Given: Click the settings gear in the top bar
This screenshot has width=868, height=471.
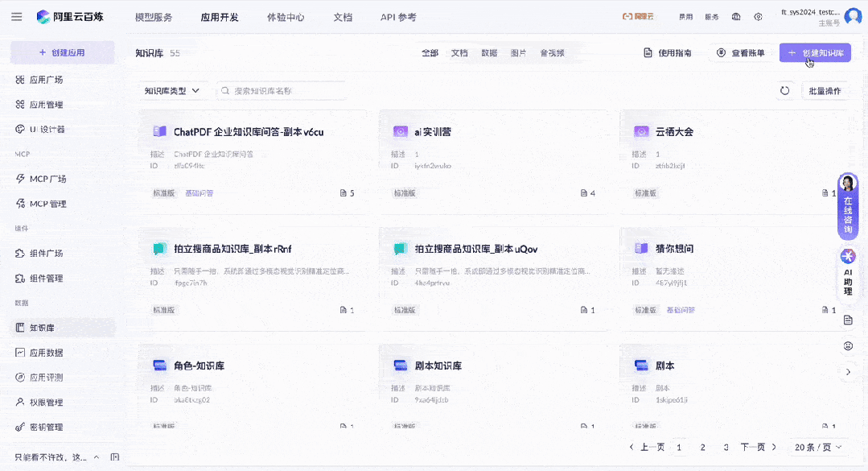Looking at the screenshot, I should 757,16.
